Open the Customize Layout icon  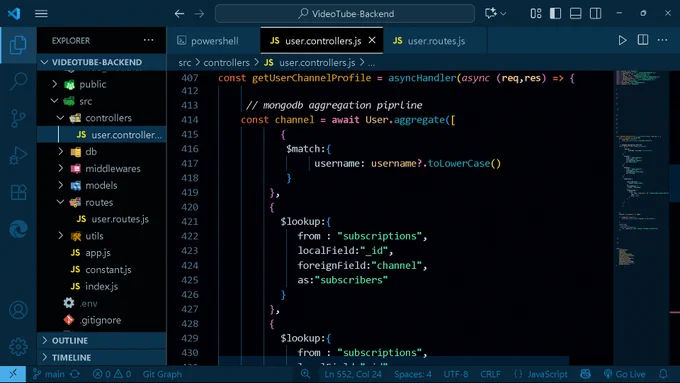536,14
